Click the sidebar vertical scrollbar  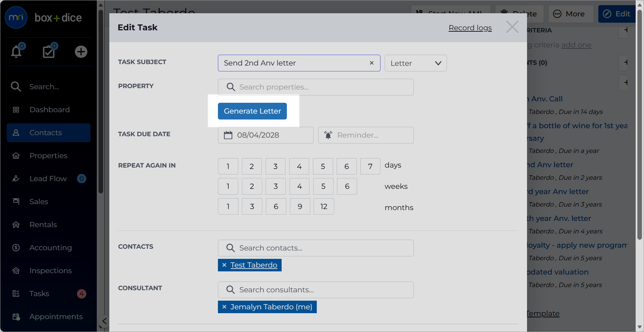coord(101,101)
